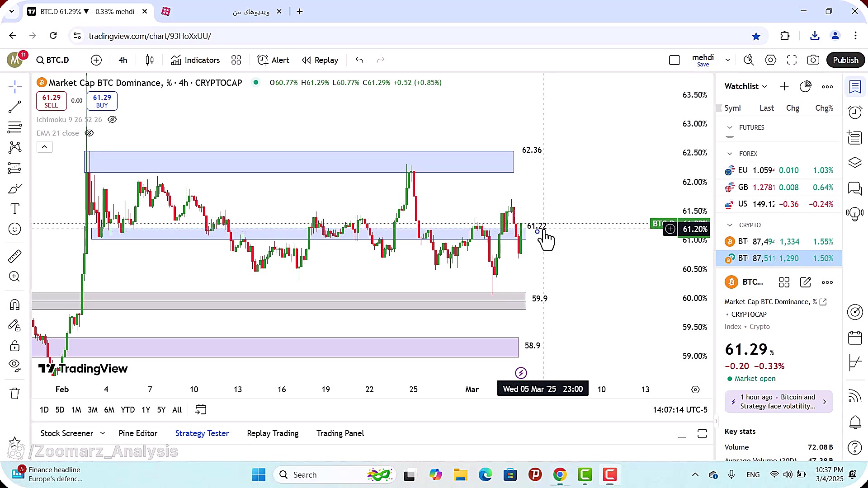
Task: Select the text annotation tool
Action: coord(15,209)
